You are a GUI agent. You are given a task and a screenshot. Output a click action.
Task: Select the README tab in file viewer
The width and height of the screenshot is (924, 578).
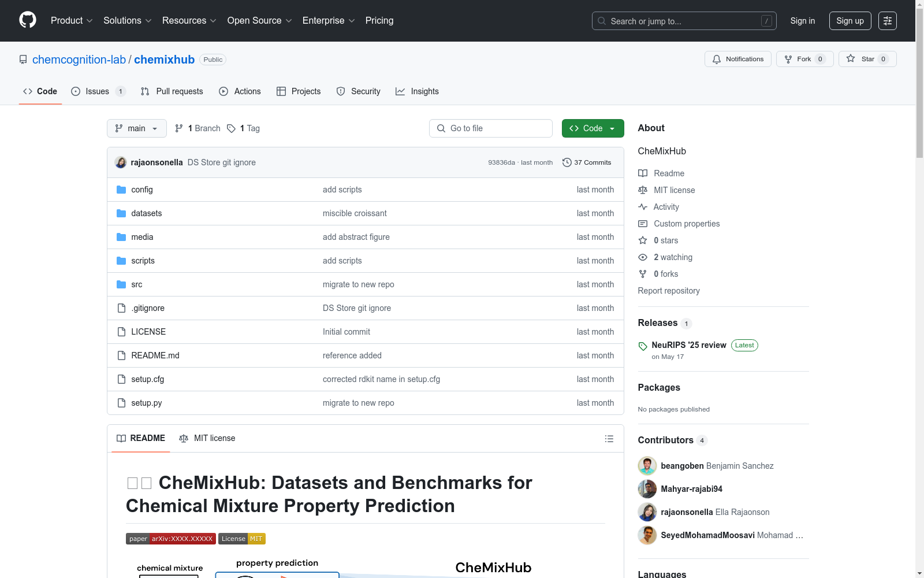141,438
